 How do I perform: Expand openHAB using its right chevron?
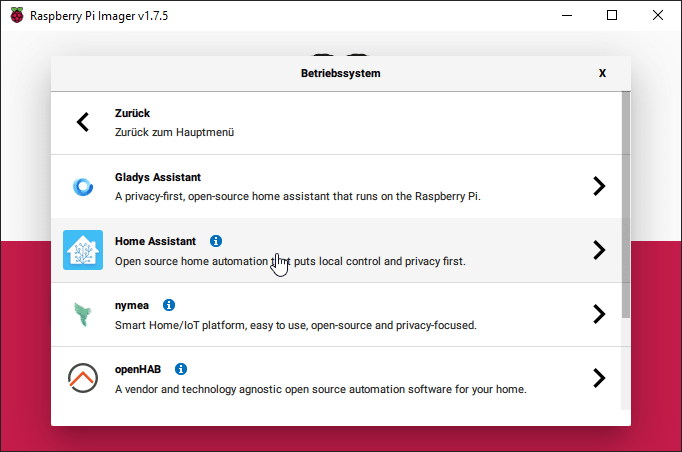[x=598, y=378]
